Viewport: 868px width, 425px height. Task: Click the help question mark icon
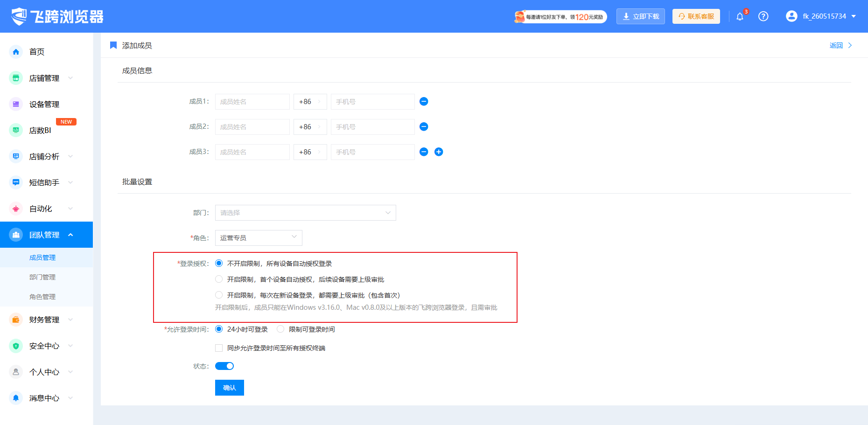pos(763,16)
